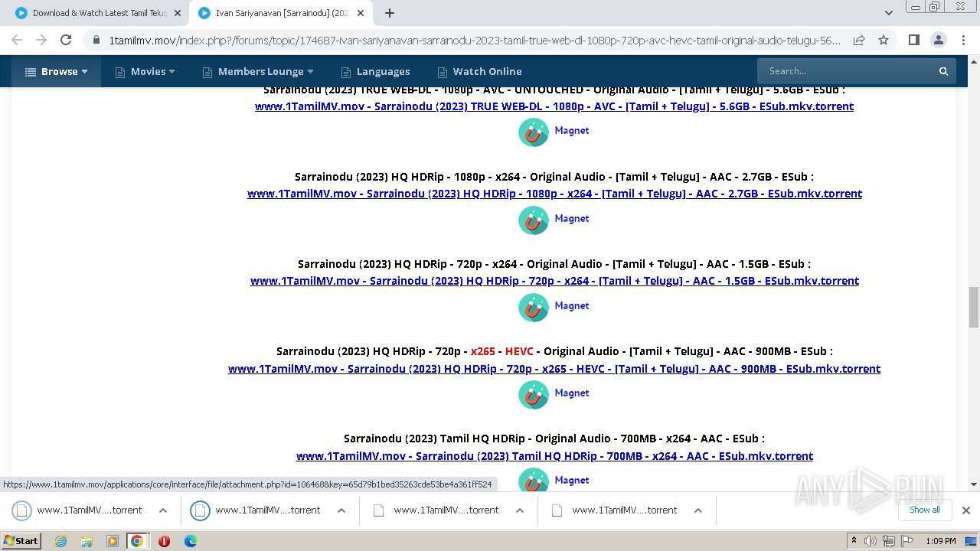Image resolution: width=980 pixels, height=551 pixels.
Task: Toggle the browser side panel
Action: coord(913,40)
